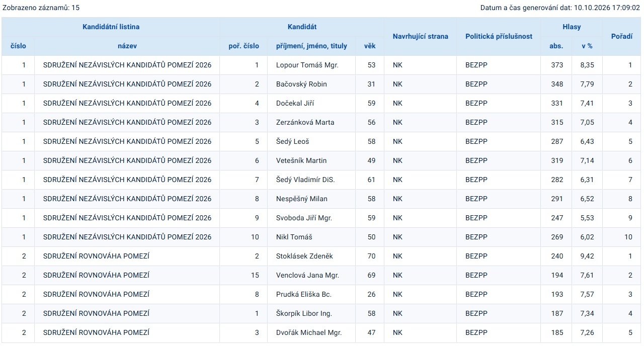Click candidate 'Vetešník Martin'

click(x=301, y=160)
